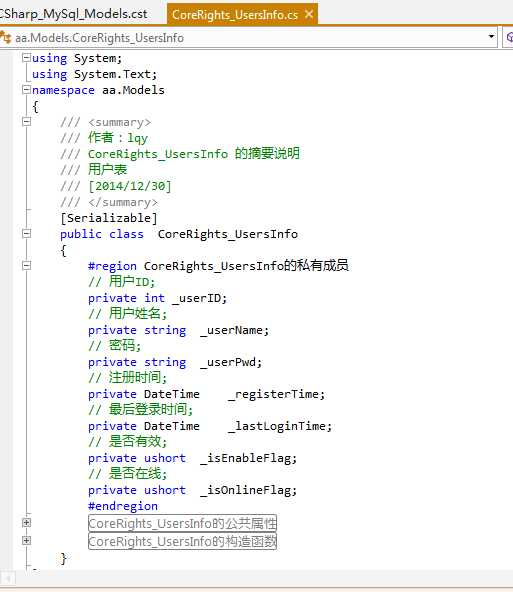This screenshot has width=513, height=592.
Task: Click System.Text in the using line
Action: tap(112, 74)
